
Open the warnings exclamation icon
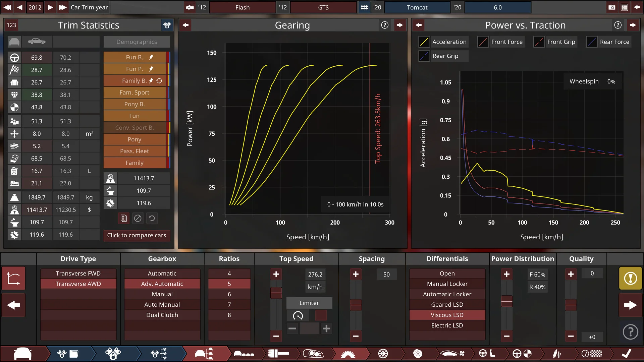coord(630,278)
